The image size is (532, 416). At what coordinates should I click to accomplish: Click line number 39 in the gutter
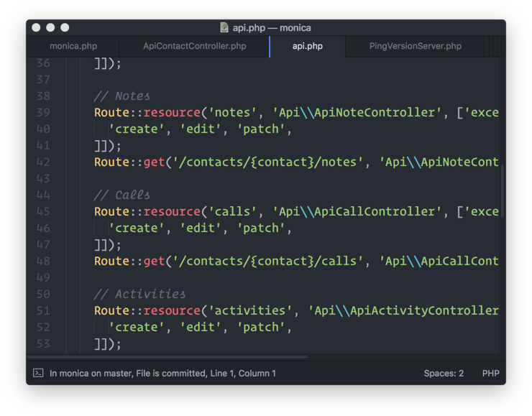[x=42, y=112]
